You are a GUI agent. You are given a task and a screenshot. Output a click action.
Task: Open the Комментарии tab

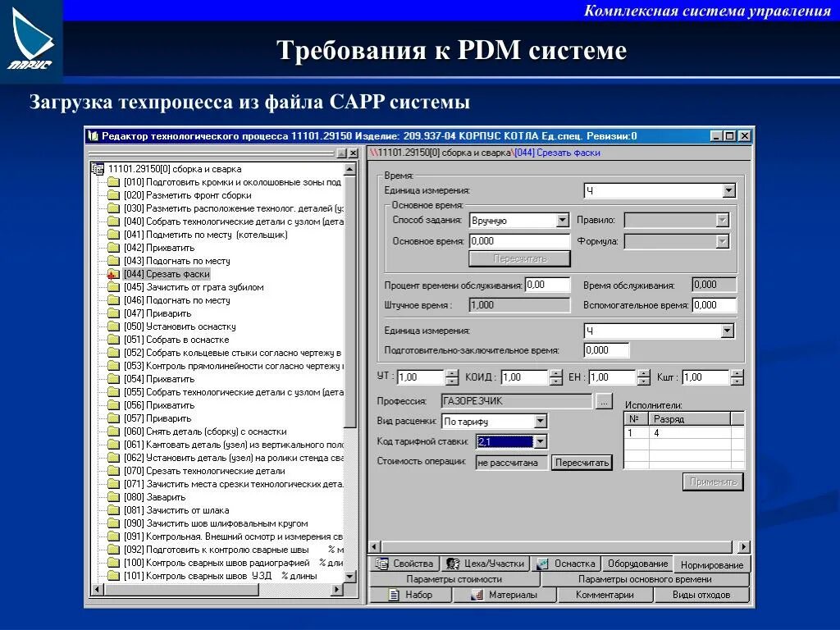pyautogui.click(x=605, y=595)
